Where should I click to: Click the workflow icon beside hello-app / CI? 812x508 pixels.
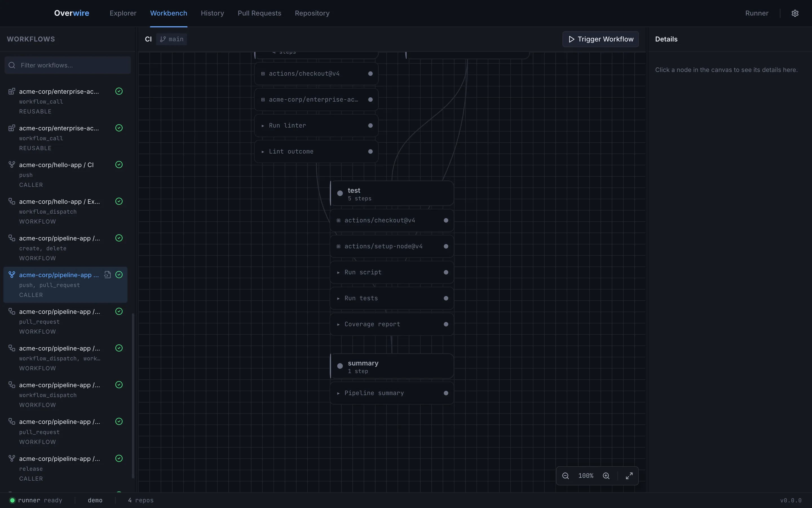12,165
